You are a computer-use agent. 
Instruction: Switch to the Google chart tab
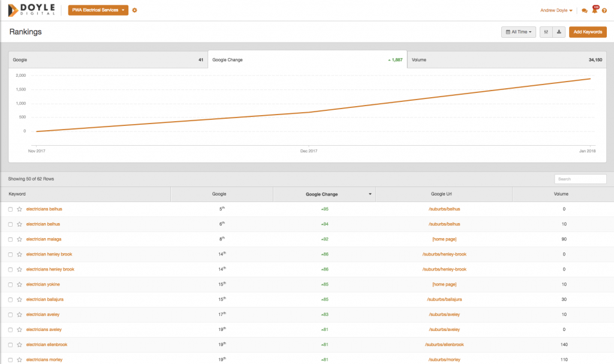tap(108, 60)
